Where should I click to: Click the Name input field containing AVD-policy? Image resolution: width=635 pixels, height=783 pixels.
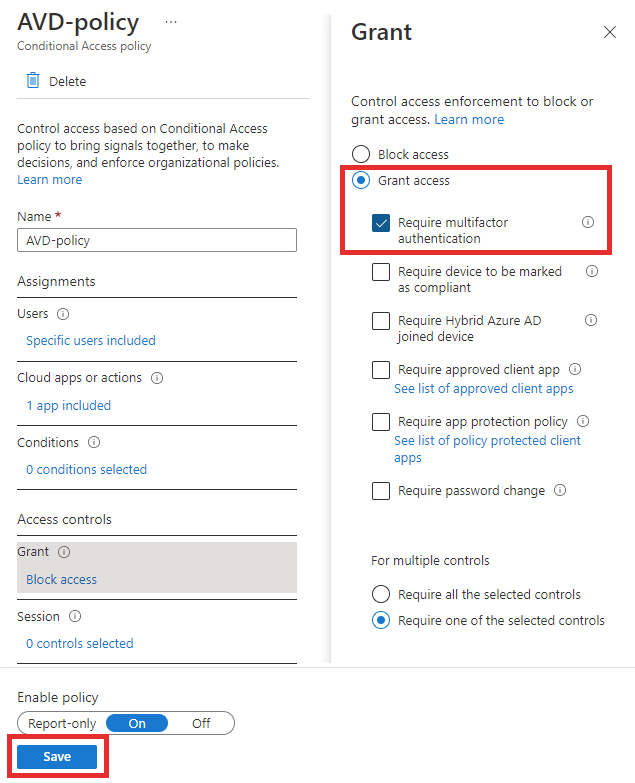157,240
